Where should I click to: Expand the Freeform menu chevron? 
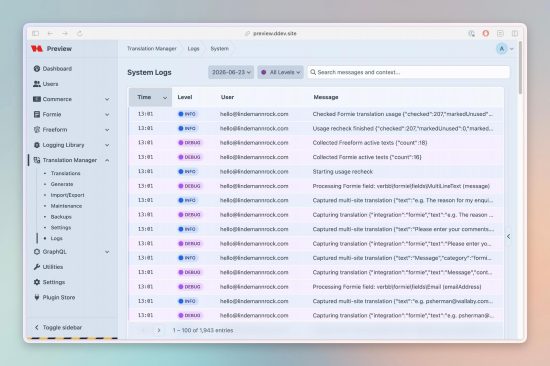(107, 130)
